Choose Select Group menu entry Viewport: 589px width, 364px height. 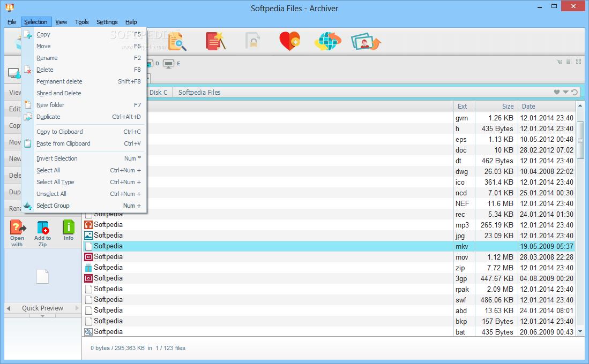[84, 206]
